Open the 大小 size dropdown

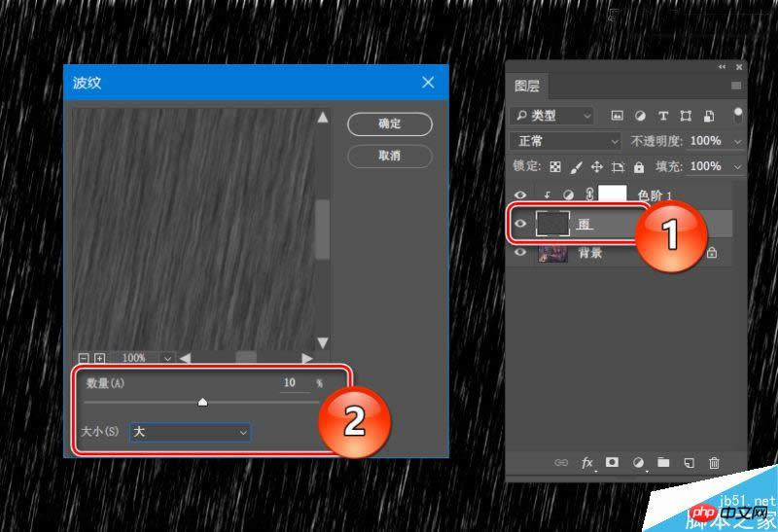[191, 431]
